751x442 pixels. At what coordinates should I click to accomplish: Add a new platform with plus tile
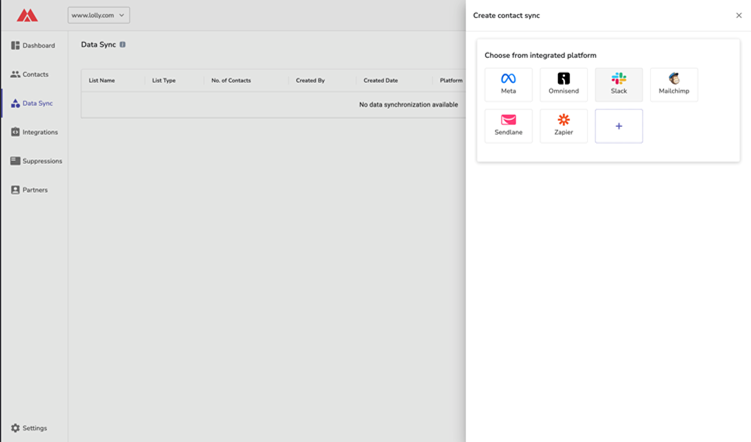tap(618, 126)
